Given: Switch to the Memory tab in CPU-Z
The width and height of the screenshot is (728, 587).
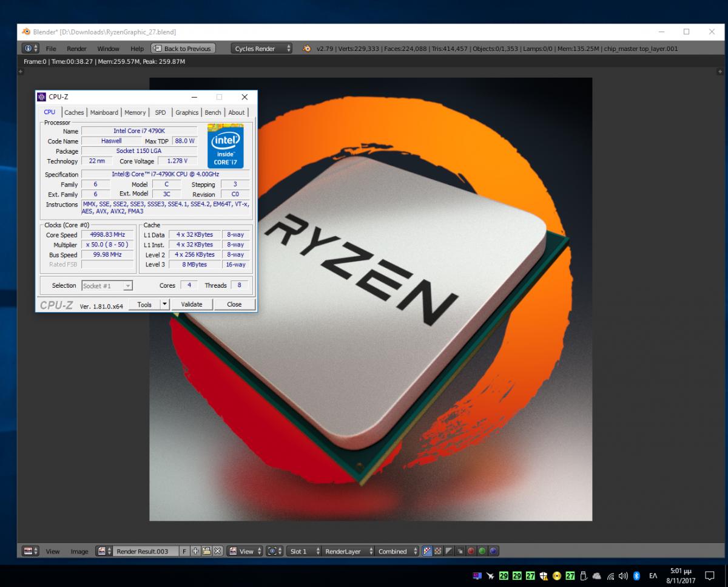Looking at the screenshot, I should [x=135, y=112].
